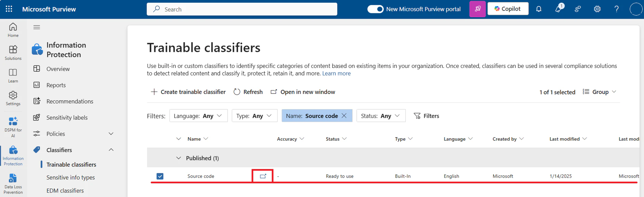Click the help question mark icon
The width and height of the screenshot is (644, 197).
(x=617, y=9)
